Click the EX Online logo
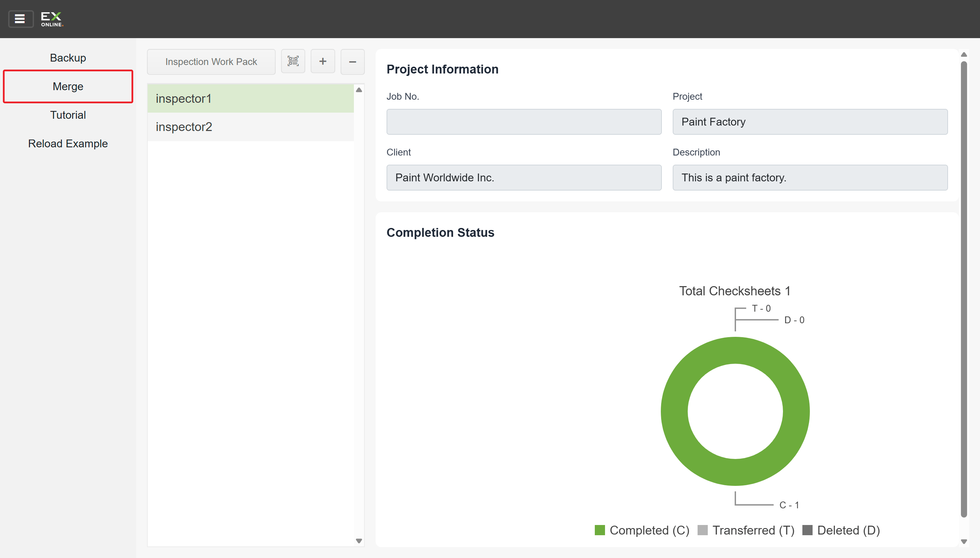 [x=52, y=19]
